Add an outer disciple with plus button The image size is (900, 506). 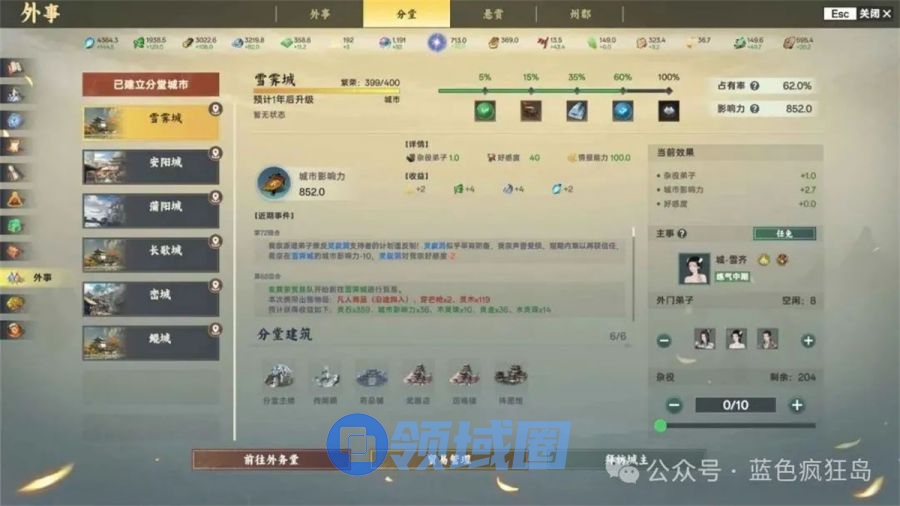pyautogui.click(x=808, y=340)
